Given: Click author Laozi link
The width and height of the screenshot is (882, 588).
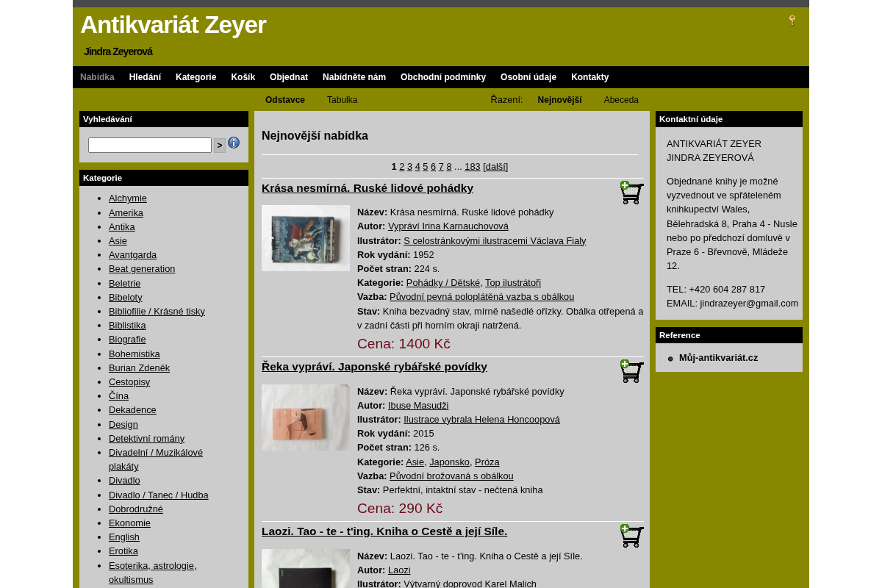Looking at the screenshot, I should coord(399,570).
